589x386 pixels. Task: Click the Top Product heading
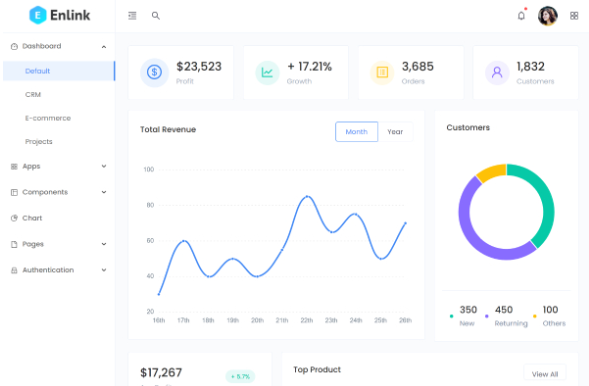coord(317,369)
